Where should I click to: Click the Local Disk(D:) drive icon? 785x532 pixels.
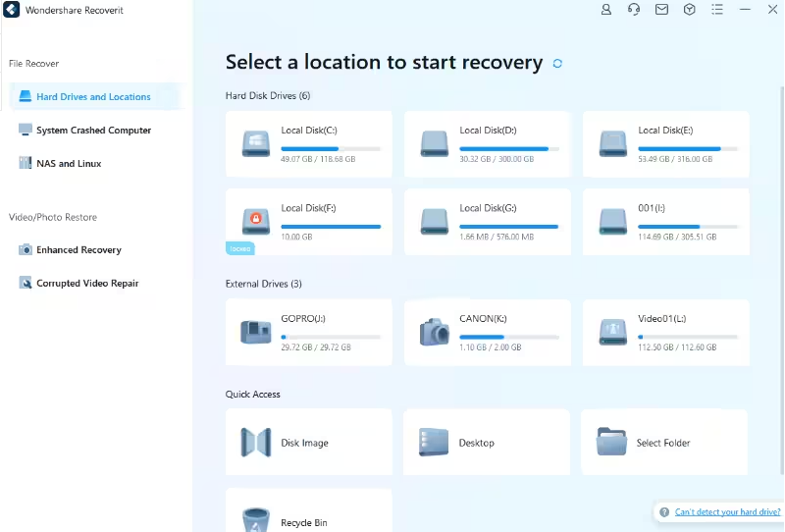[434, 143]
